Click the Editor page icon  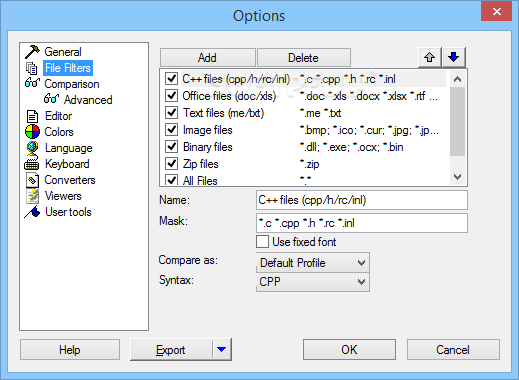[32, 116]
